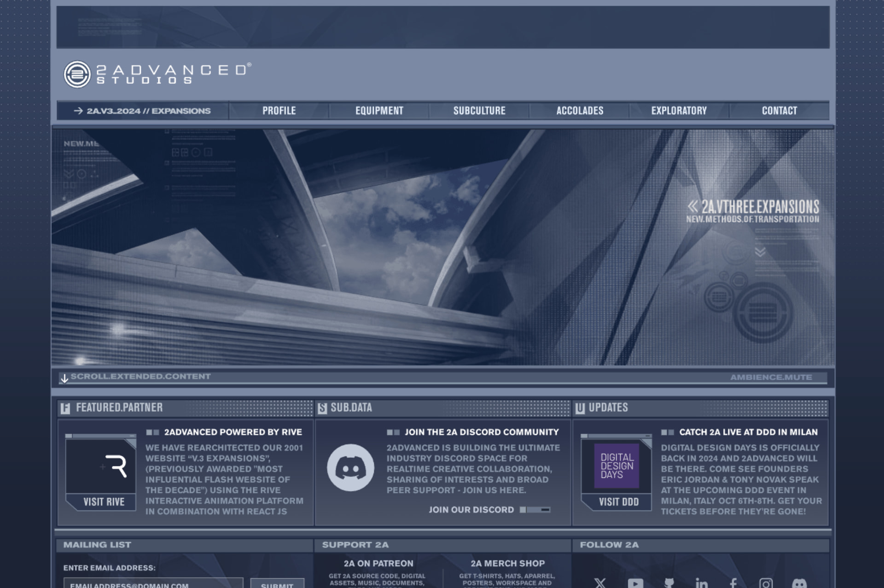Open the SUBCULTURE menu item
The width and height of the screenshot is (884, 588).
pyautogui.click(x=479, y=111)
